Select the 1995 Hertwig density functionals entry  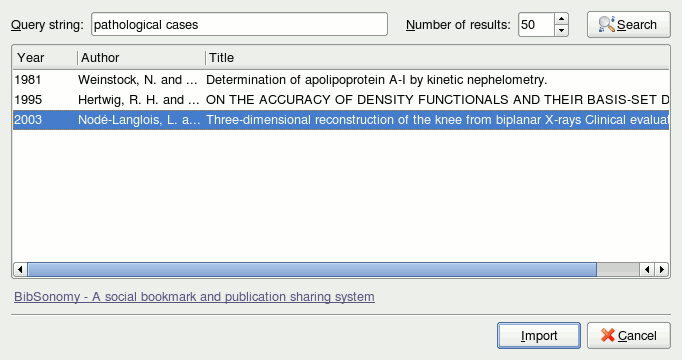(x=341, y=100)
